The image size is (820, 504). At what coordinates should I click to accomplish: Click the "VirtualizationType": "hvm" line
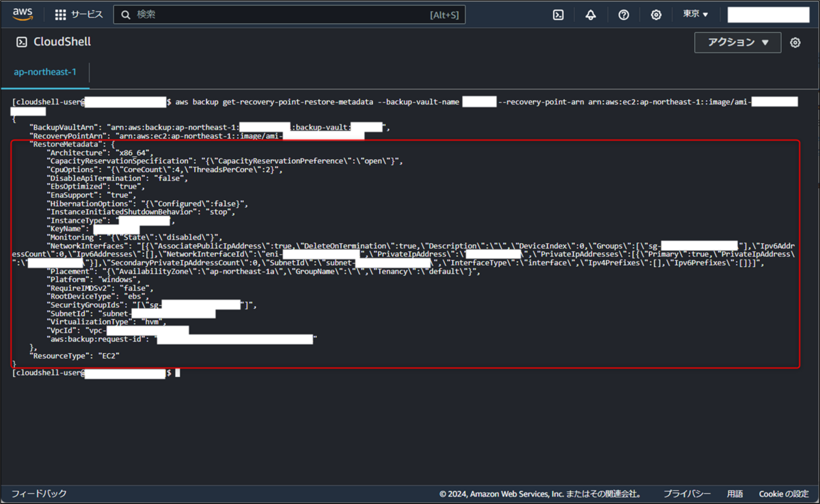(106, 322)
